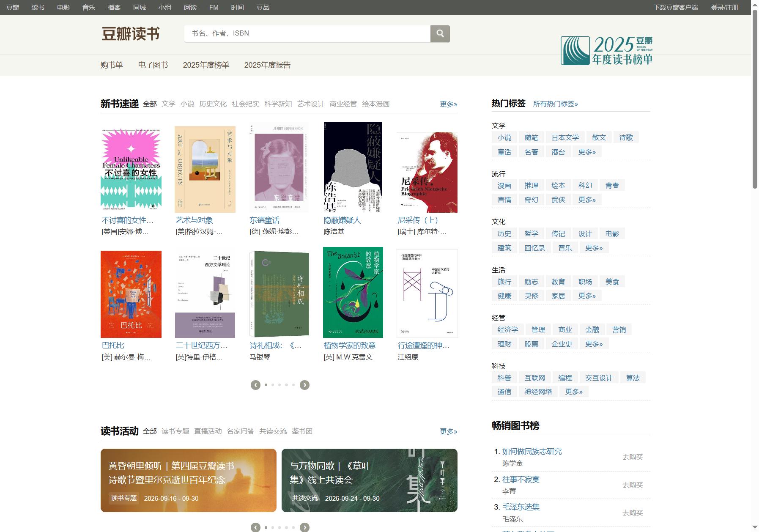The height and width of the screenshot is (532, 759).
Task: Expand 更多» in the 经管 tag group
Action: pyautogui.click(x=594, y=344)
